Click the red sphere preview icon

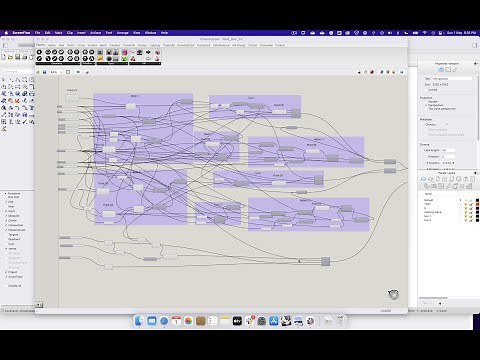tap(372, 72)
